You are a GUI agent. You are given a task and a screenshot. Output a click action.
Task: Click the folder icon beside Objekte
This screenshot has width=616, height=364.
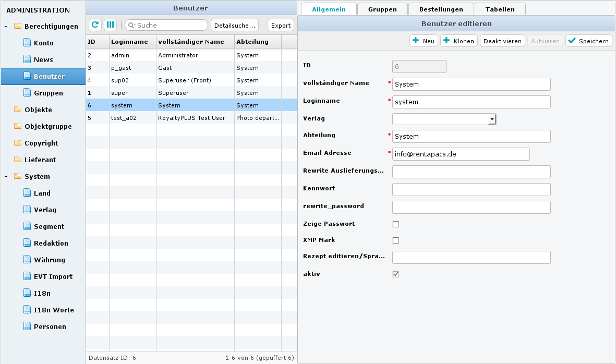click(18, 110)
